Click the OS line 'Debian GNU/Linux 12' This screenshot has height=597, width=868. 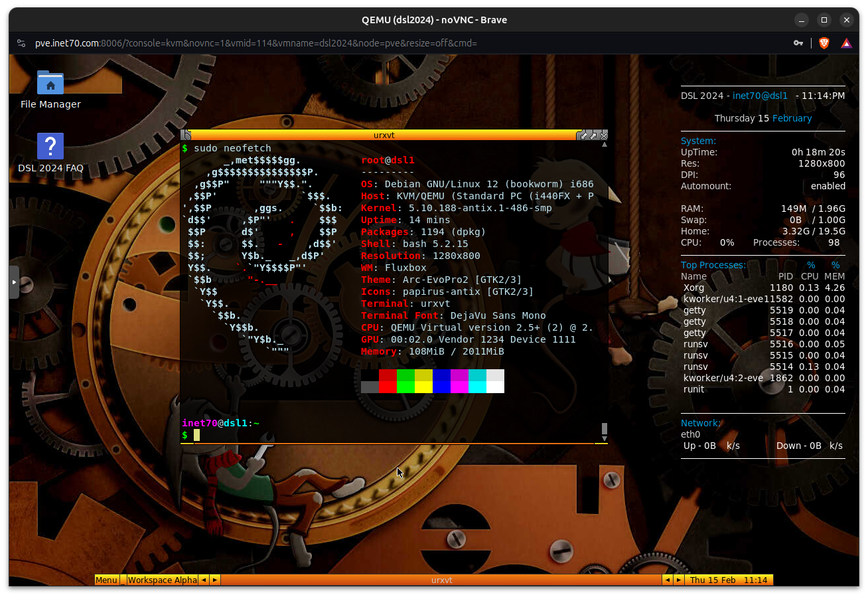pyautogui.click(x=477, y=184)
